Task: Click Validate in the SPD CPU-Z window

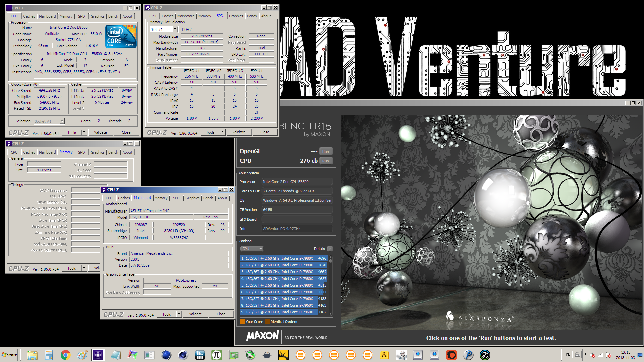Action: click(x=239, y=132)
